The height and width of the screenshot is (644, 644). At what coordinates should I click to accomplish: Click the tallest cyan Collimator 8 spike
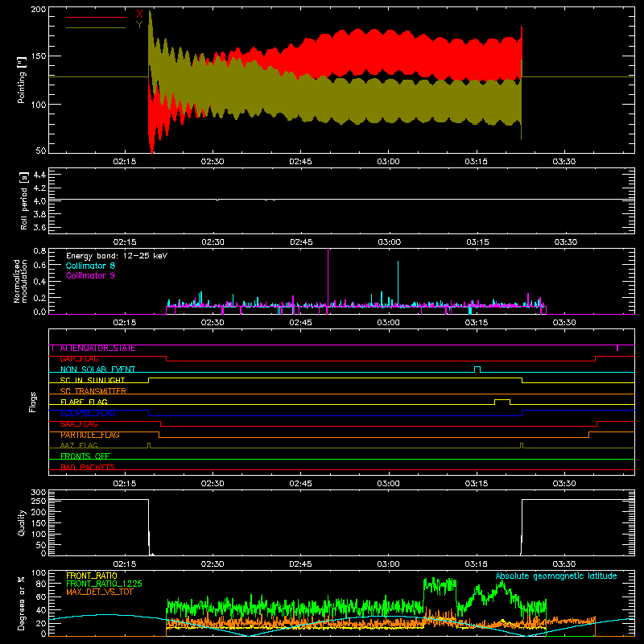398,283
